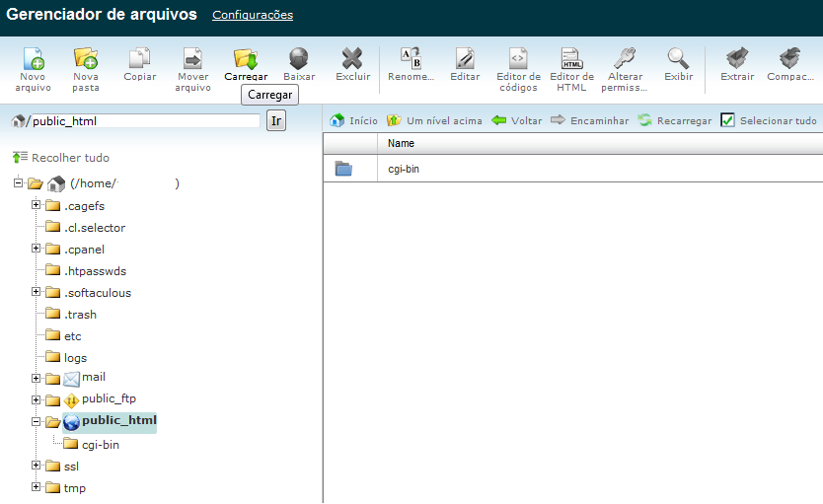
Task: Select the Renomear tool icon
Action: 411,59
